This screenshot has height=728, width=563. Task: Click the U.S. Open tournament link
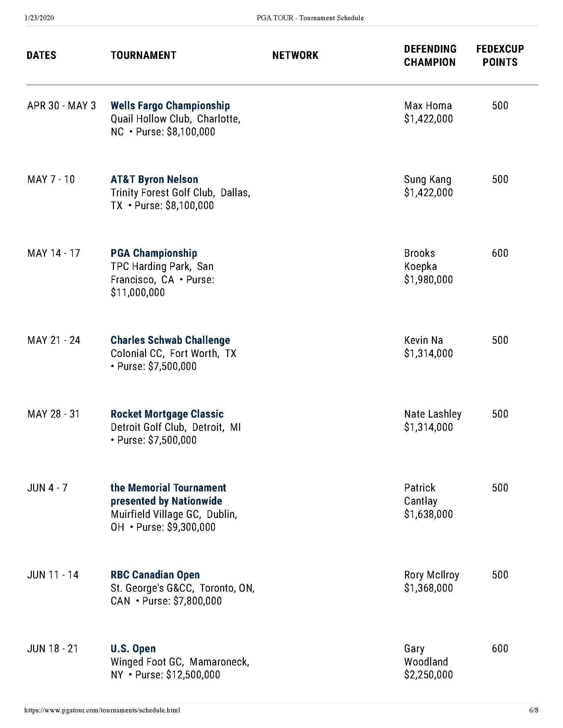[x=133, y=648]
